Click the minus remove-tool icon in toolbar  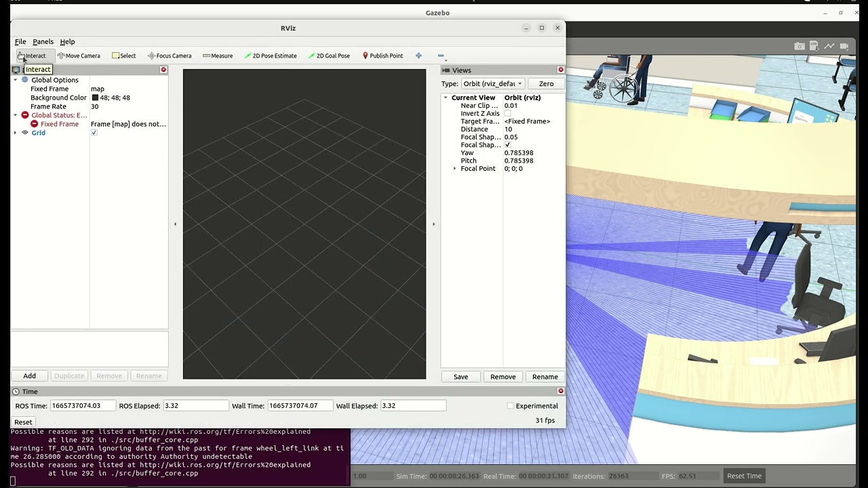[x=441, y=56]
